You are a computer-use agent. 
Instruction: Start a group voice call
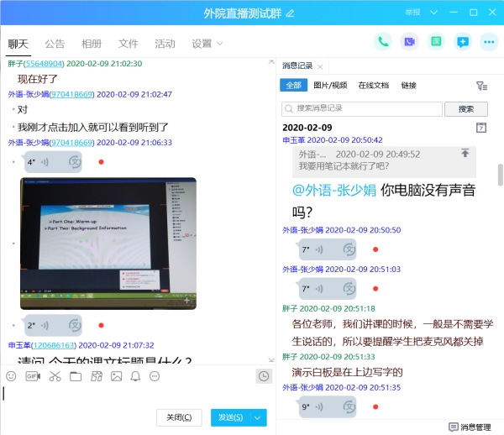tap(384, 41)
